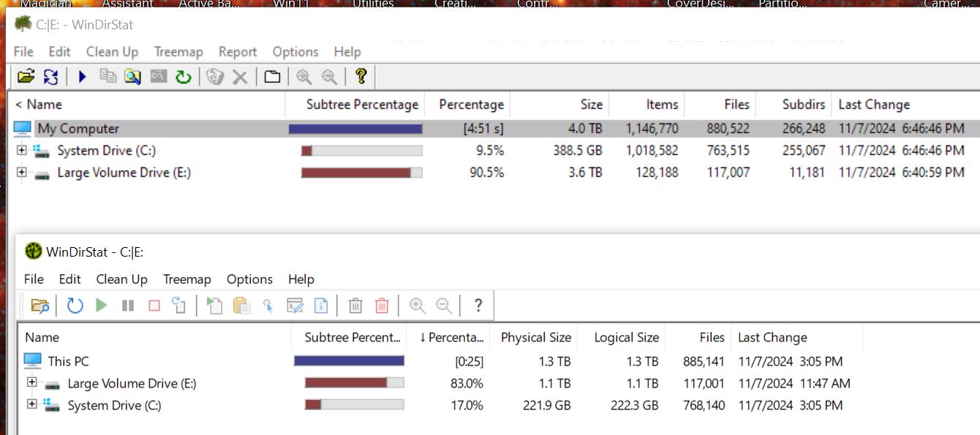The image size is (980, 435).
Task: Select the This PC row
Action: [68, 360]
